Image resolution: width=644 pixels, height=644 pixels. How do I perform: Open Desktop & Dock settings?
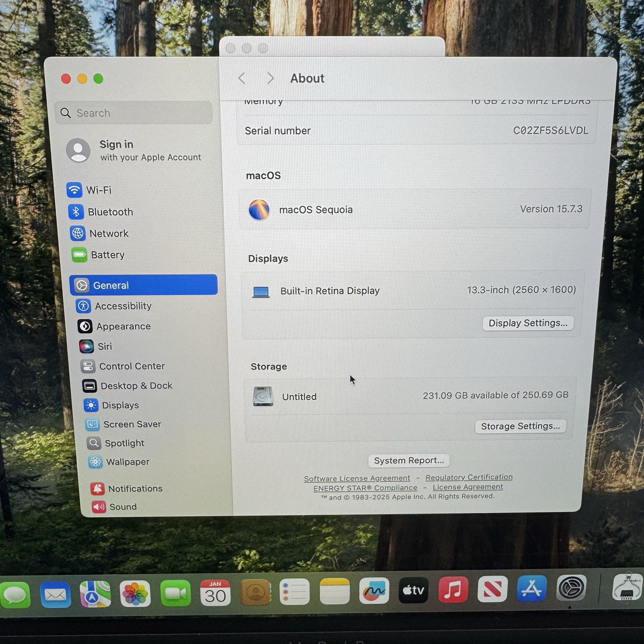127,386
